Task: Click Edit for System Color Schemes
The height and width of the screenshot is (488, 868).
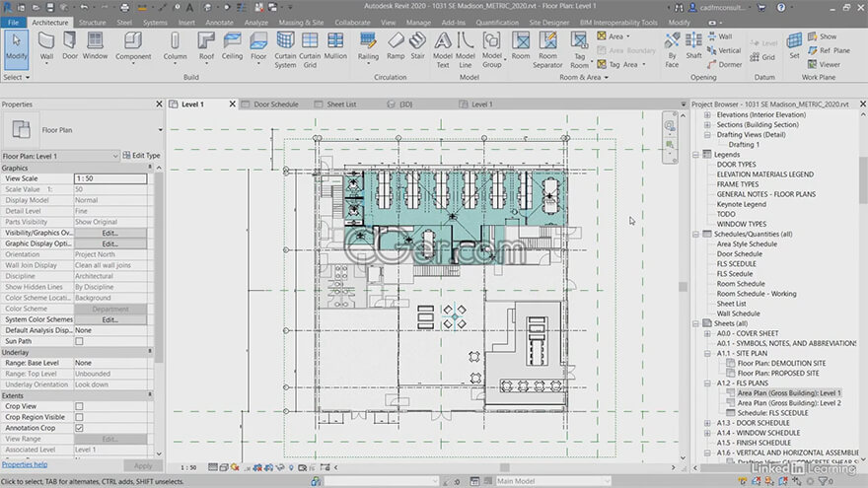Action: [110, 319]
